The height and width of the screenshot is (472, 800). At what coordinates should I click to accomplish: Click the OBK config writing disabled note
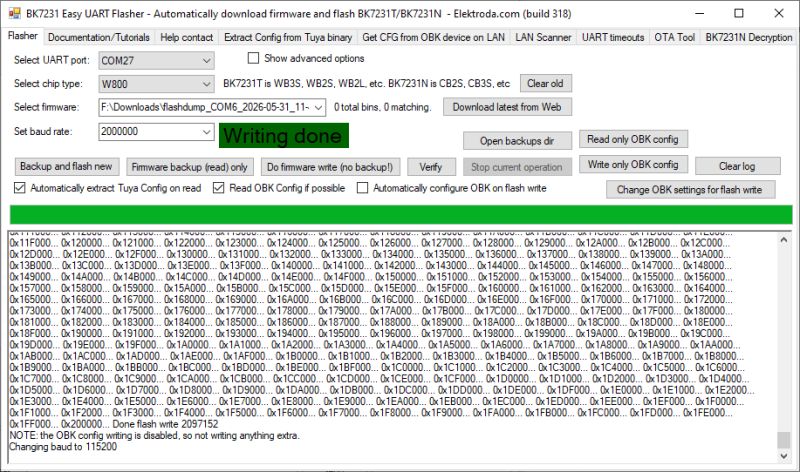[x=155, y=435]
